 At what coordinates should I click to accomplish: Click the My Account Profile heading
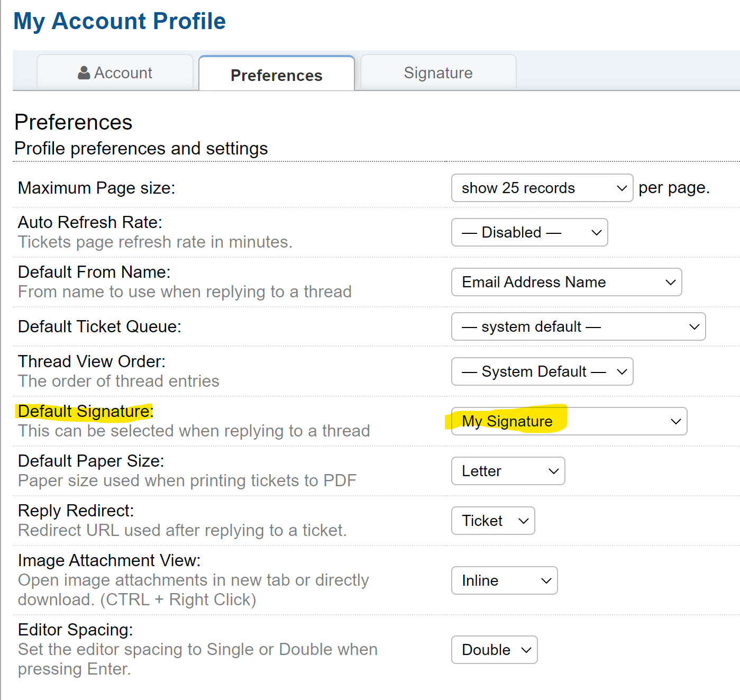coord(120,21)
